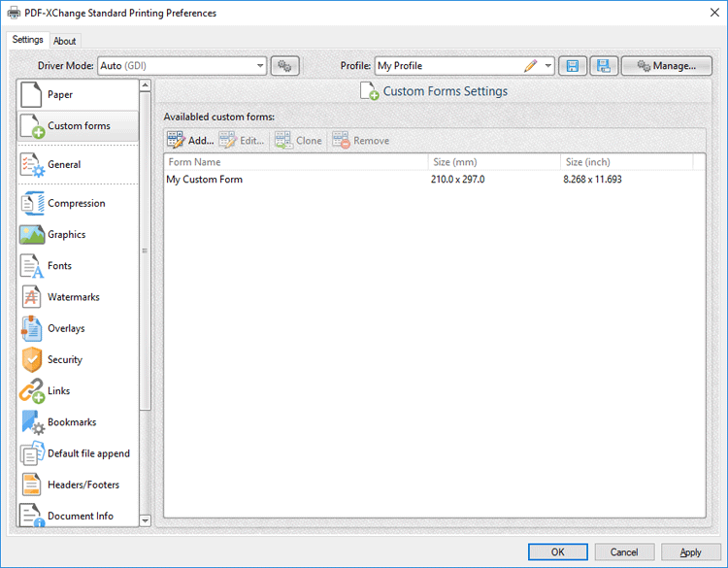Expand the Driver Mode dropdown

pos(260,66)
